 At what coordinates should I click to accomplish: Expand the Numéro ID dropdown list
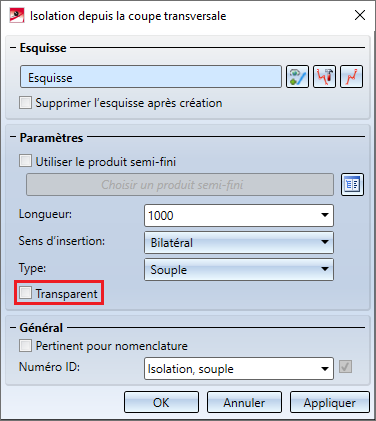325,369
